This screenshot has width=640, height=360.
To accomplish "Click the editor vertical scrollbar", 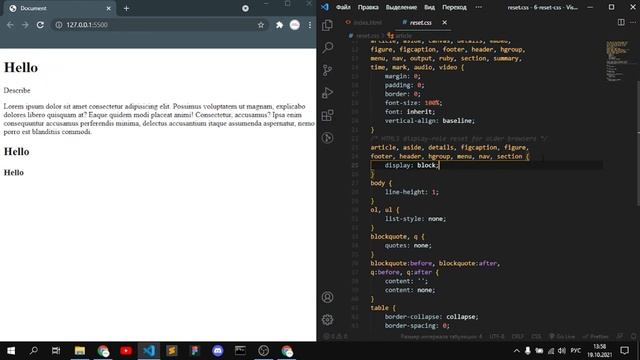I will [x=638, y=143].
